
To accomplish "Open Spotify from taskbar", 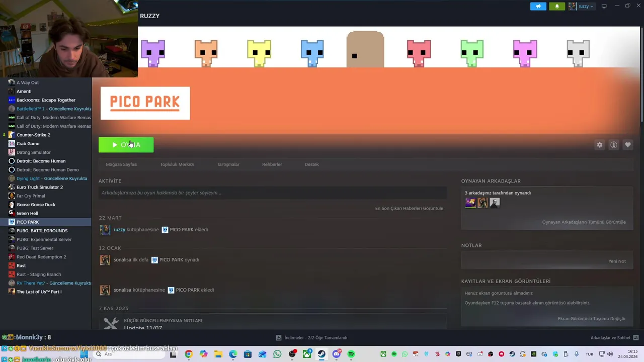I will (x=351, y=354).
